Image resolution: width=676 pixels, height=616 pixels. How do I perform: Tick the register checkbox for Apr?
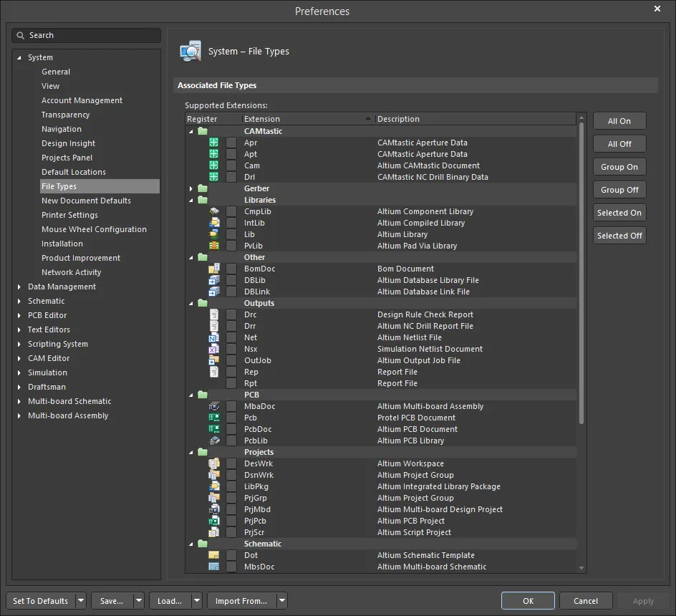(231, 143)
